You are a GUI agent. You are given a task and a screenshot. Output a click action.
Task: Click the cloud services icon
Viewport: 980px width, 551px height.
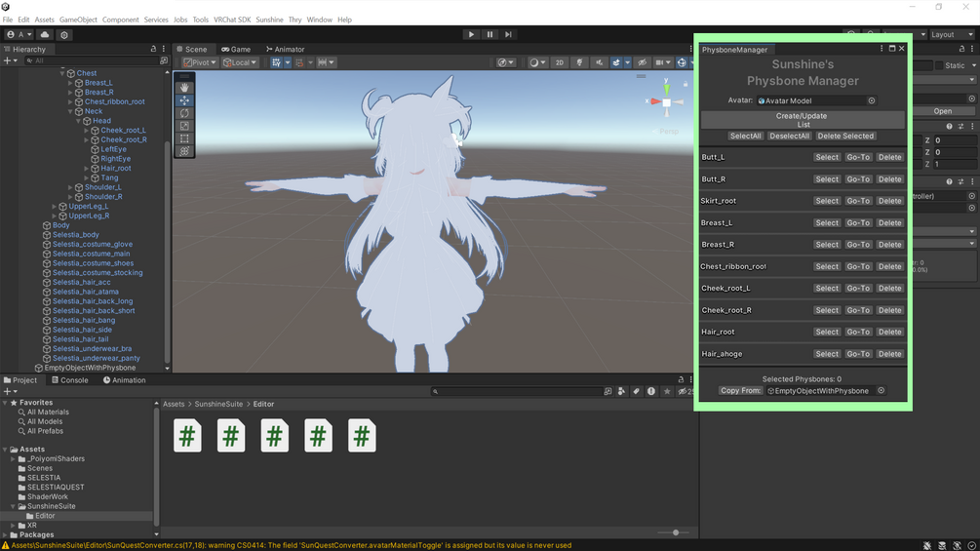click(45, 34)
